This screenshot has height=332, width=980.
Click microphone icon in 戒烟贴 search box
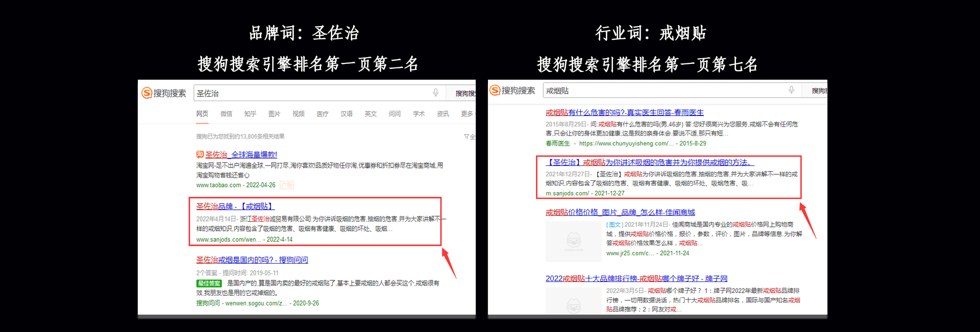click(x=791, y=90)
